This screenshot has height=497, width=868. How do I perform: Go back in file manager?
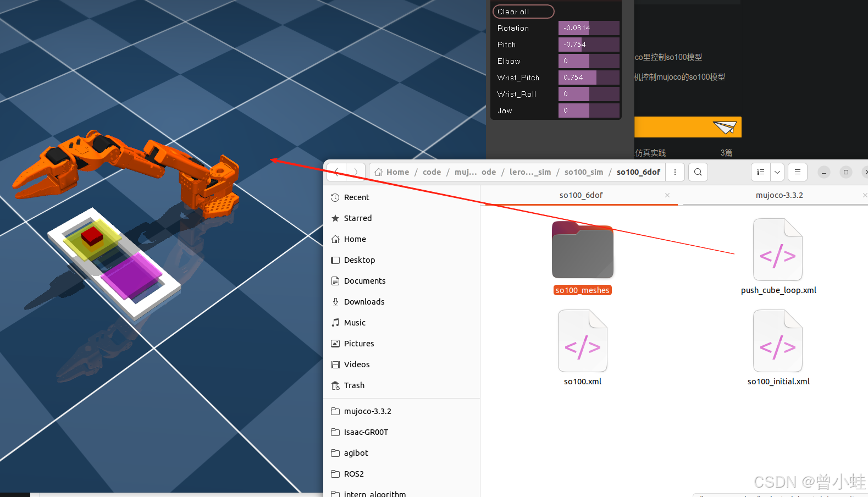click(x=336, y=172)
